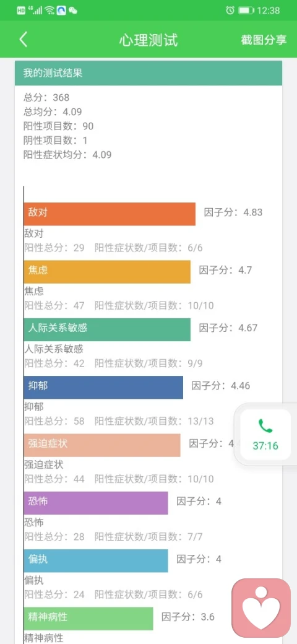Click the yellow 焦虑 bar

[x=107, y=271]
